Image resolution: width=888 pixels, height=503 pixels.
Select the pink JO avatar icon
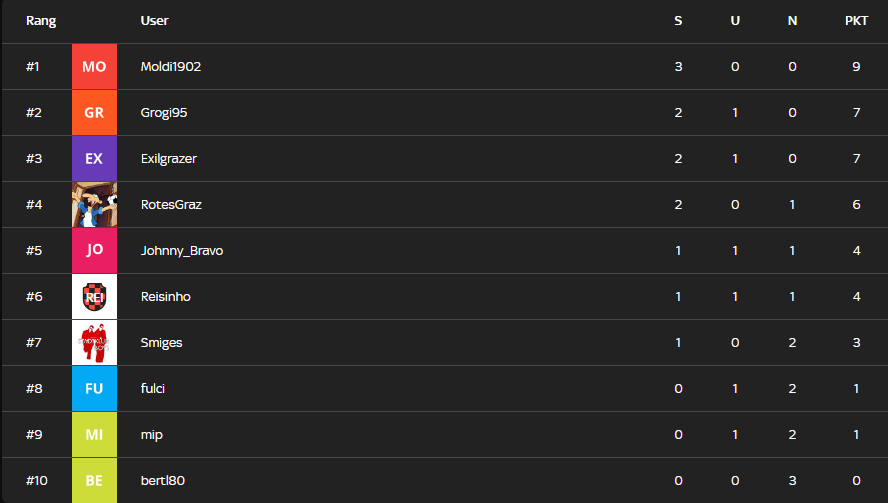pos(95,250)
